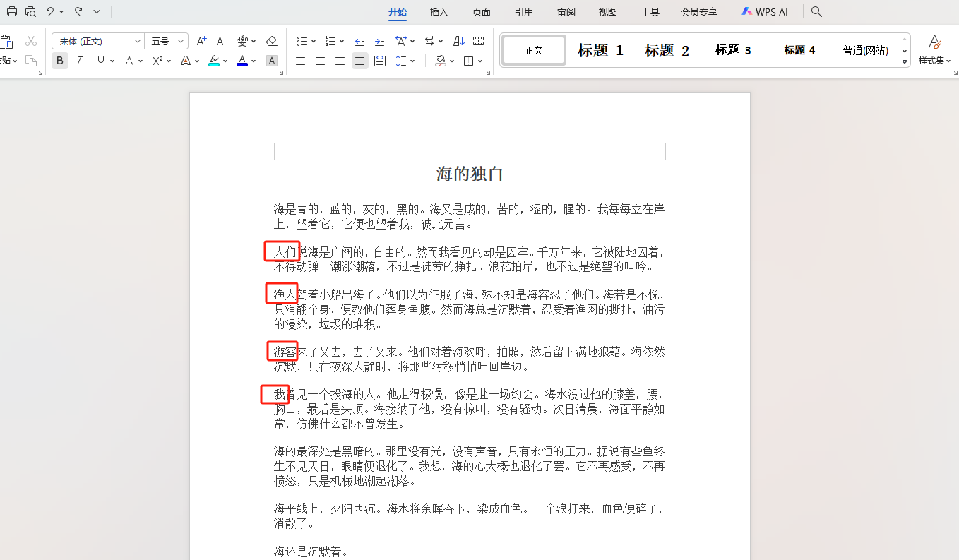The width and height of the screenshot is (959, 560).
Task: Select the Format Painter tool
Action: tap(31, 61)
